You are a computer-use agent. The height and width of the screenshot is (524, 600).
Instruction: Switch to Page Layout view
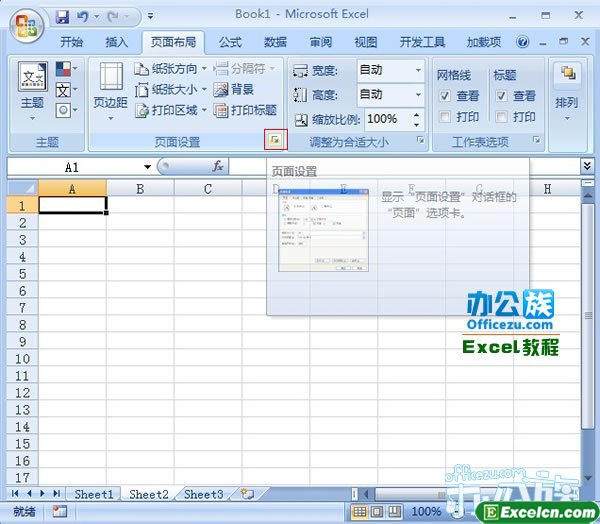click(x=377, y=511)
